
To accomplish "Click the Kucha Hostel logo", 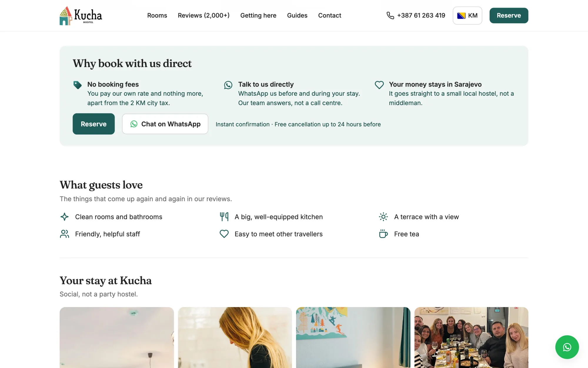I will 81,16.
